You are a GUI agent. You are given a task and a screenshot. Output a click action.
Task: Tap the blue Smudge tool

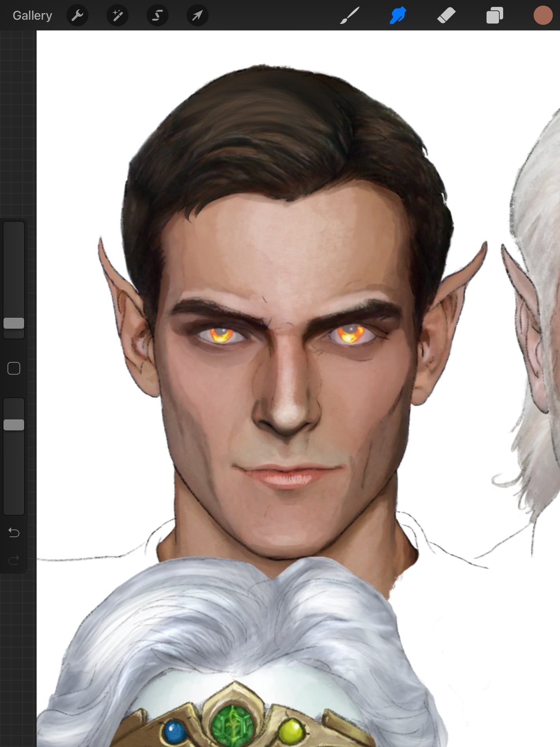(x=398, y=16)
